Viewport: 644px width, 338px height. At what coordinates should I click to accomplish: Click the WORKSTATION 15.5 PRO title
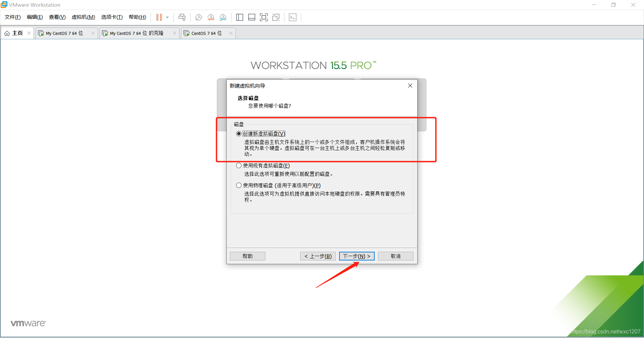(314, 65)
